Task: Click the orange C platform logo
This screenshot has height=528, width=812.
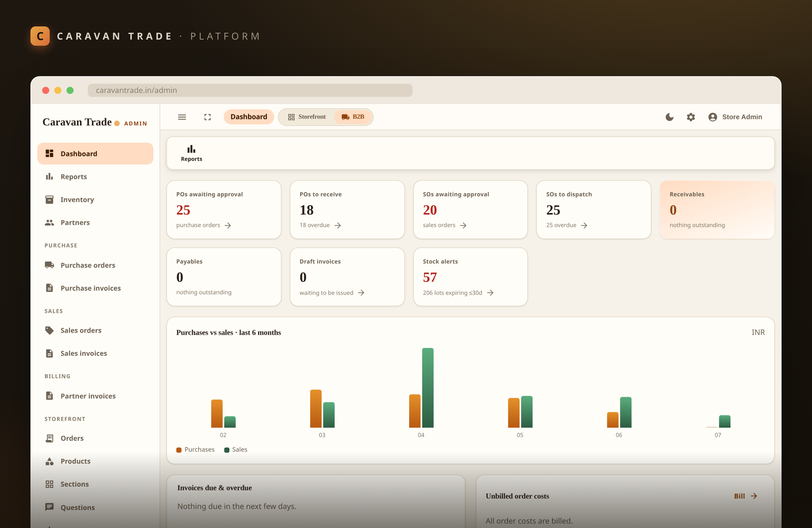Action: tap(40, 36)
